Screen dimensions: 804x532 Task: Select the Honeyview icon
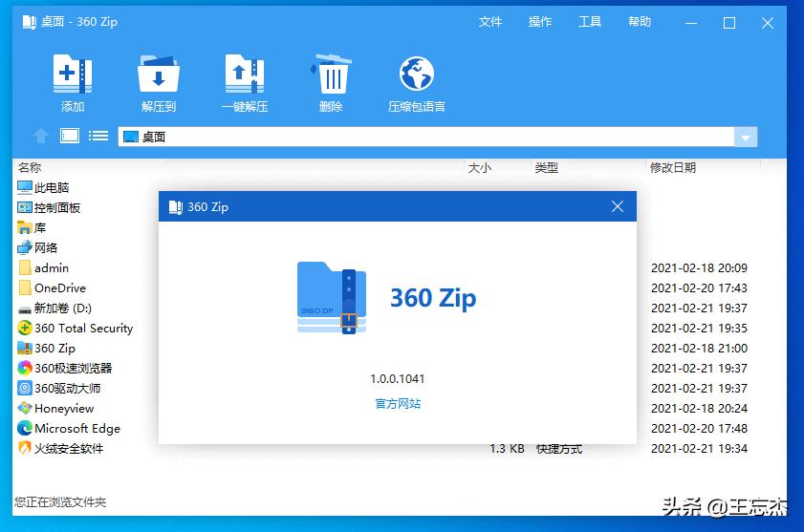25,408
